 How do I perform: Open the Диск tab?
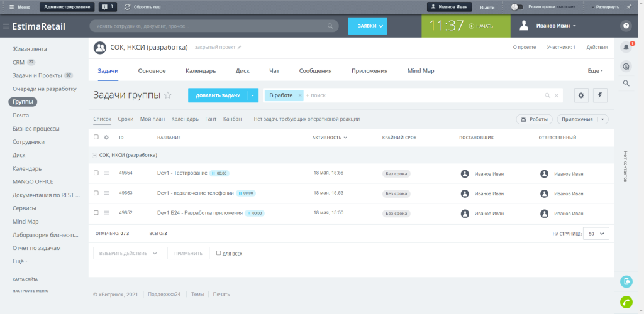click(243, 71)
